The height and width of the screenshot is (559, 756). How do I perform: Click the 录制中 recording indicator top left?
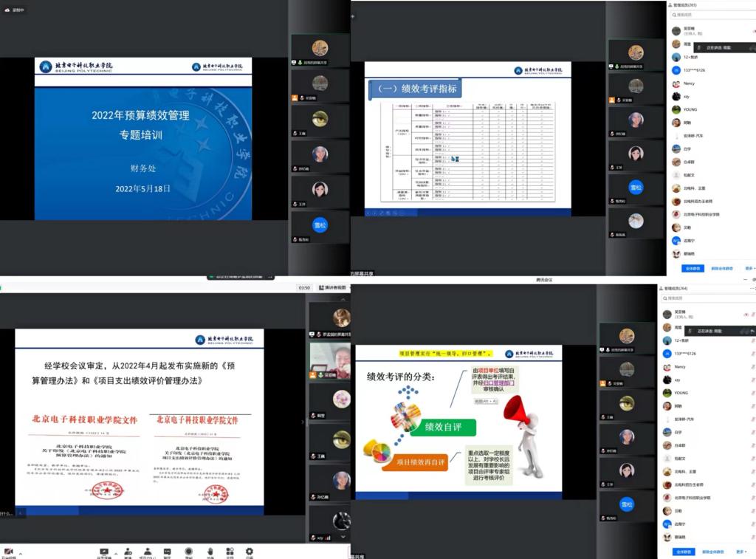15,10
